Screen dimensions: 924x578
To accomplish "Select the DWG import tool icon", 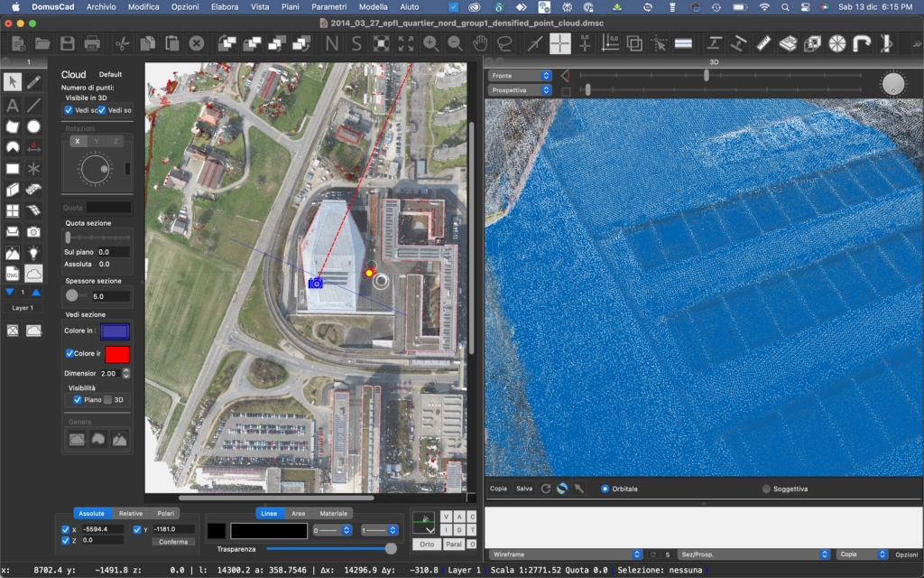I will click(13, 274).
